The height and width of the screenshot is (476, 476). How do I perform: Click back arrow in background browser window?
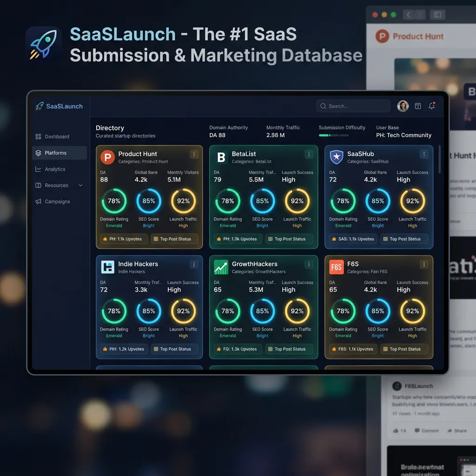pyautogui.click(x=409, y=14)
